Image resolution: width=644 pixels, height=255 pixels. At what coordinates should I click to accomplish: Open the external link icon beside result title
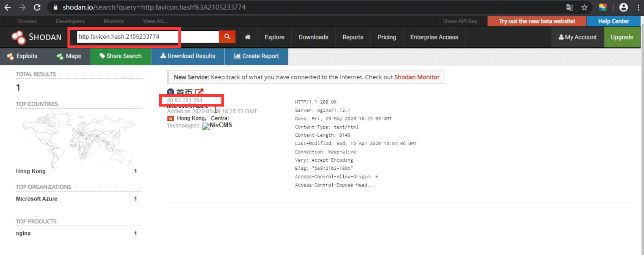pyautogui.click(x=199, y=92)
